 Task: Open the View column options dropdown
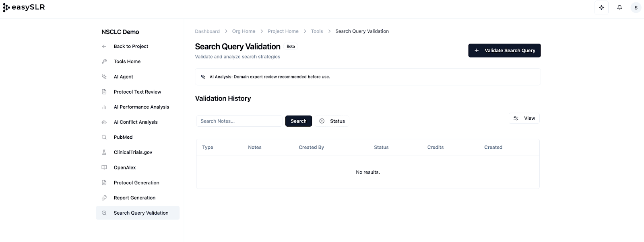point(524,118)
